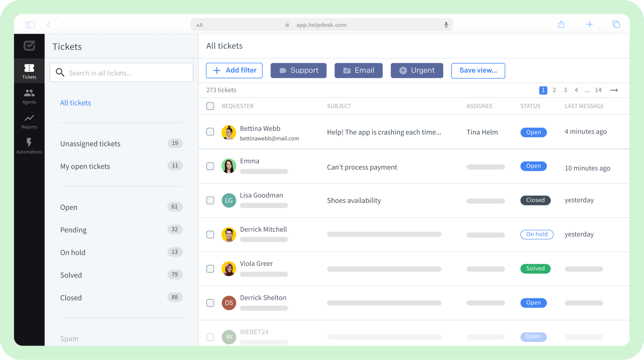This screenshot has height=360, width=644.
Task: Click the search magnifier icon in tickets search
Action: pos(60,72)
